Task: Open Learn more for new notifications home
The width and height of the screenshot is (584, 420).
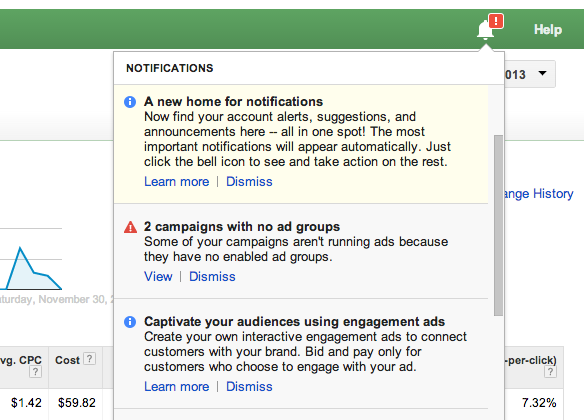Action: coord(177,182)
